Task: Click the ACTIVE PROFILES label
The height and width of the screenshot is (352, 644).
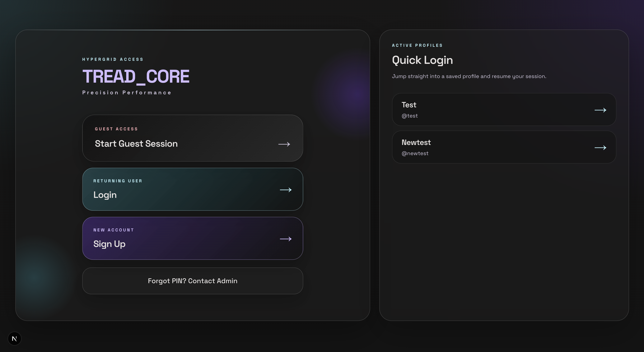Action: [417, 45]
